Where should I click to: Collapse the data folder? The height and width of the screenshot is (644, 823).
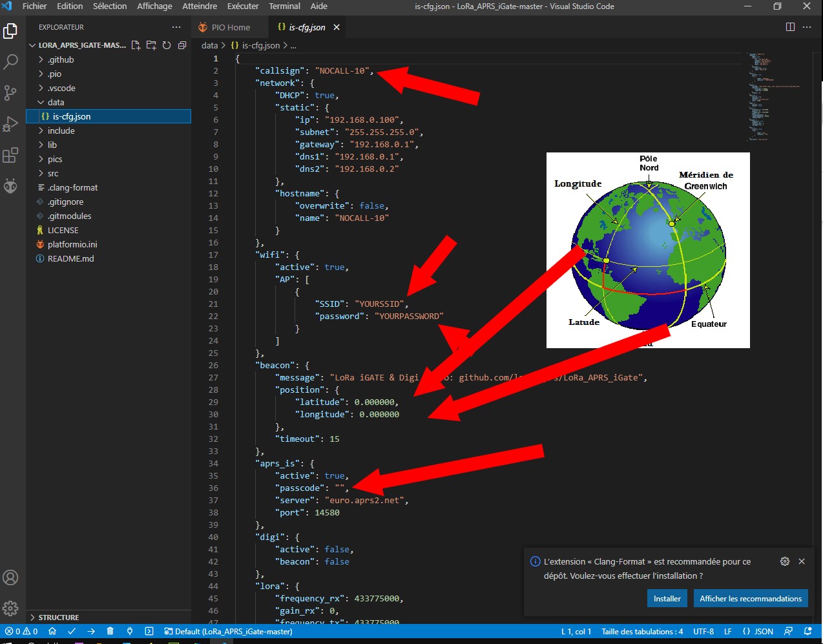pyautogui.click(x=108, y=102)
